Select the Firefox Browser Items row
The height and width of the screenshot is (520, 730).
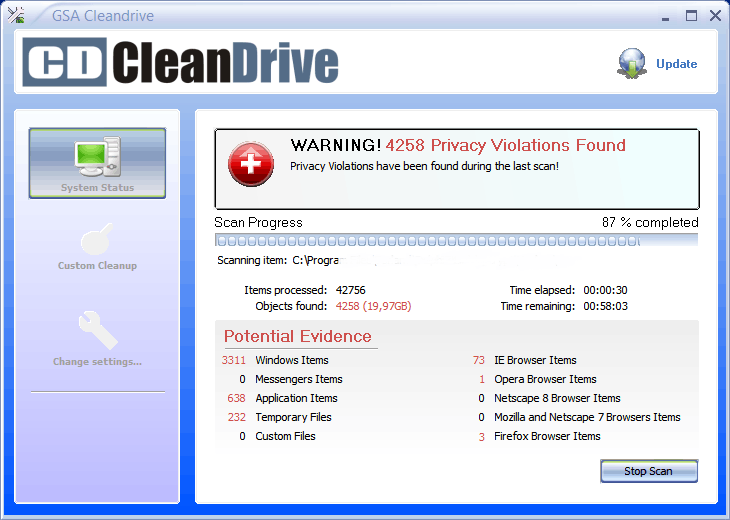point(539,436)
